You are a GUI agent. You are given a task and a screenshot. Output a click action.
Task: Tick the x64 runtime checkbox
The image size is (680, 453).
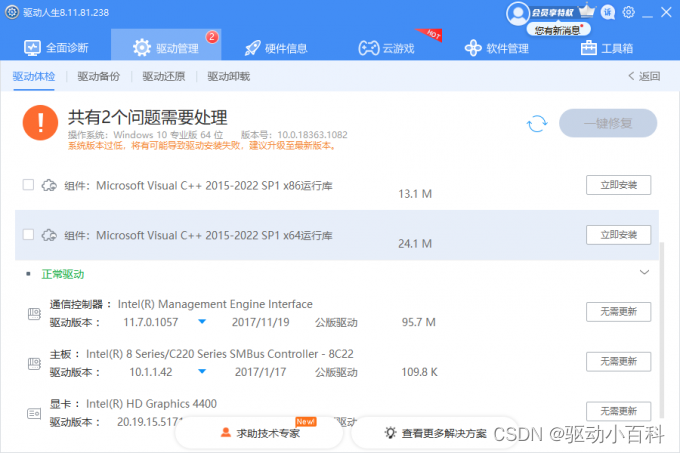pos(28,235)
